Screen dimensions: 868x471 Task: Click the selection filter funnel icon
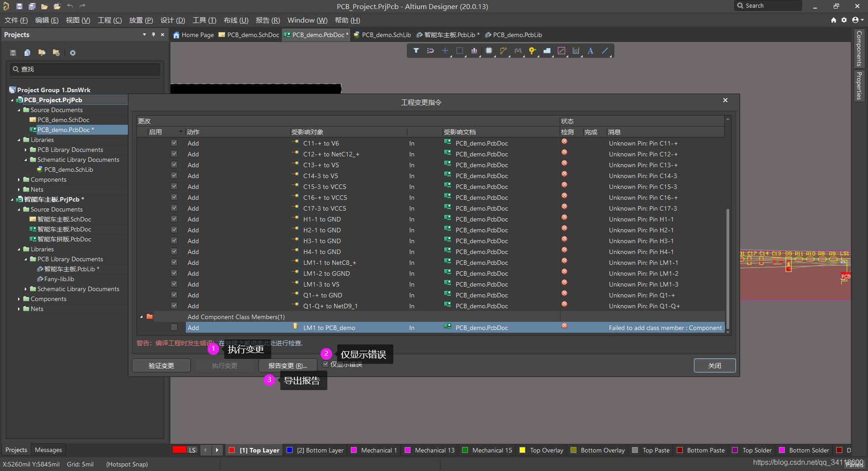tap(416, 51)
